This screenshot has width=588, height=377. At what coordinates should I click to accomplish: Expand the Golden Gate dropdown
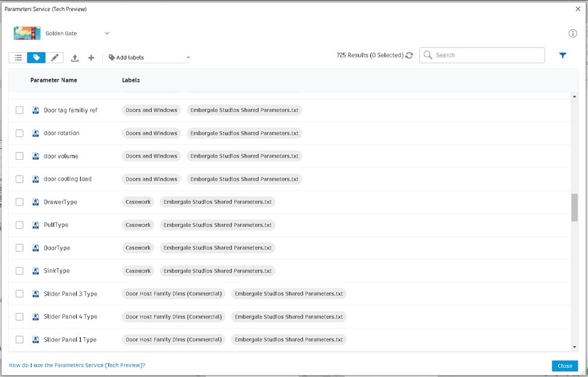pyautogui.click(x=107, y=33)
